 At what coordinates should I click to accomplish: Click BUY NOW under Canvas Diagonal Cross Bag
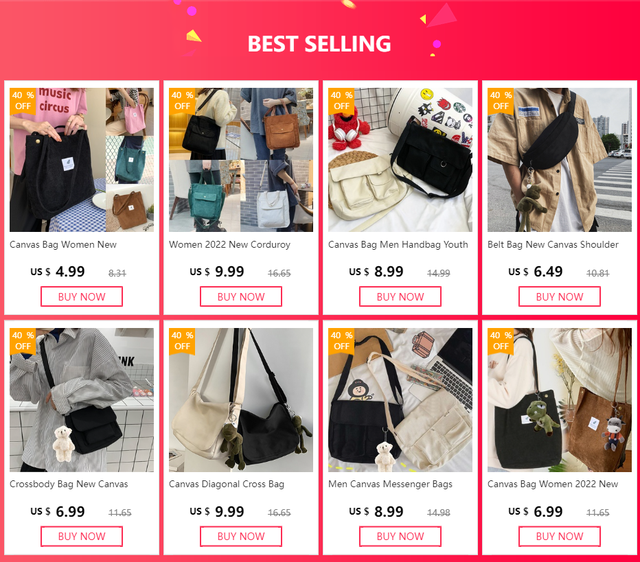pos(241,536)
